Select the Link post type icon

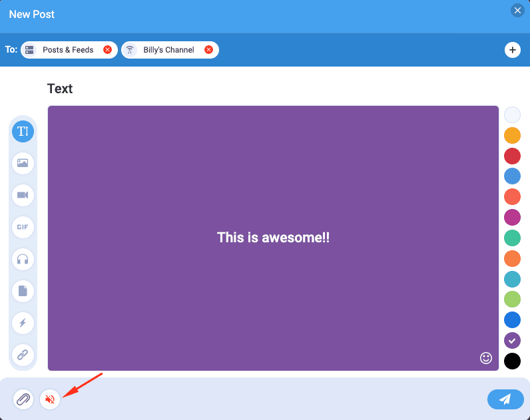coord(23,355)
